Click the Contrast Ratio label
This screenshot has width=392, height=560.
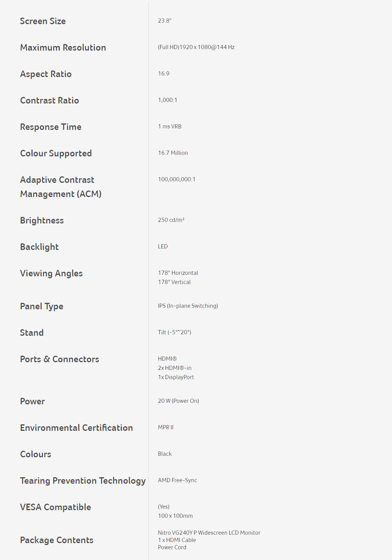49,100
